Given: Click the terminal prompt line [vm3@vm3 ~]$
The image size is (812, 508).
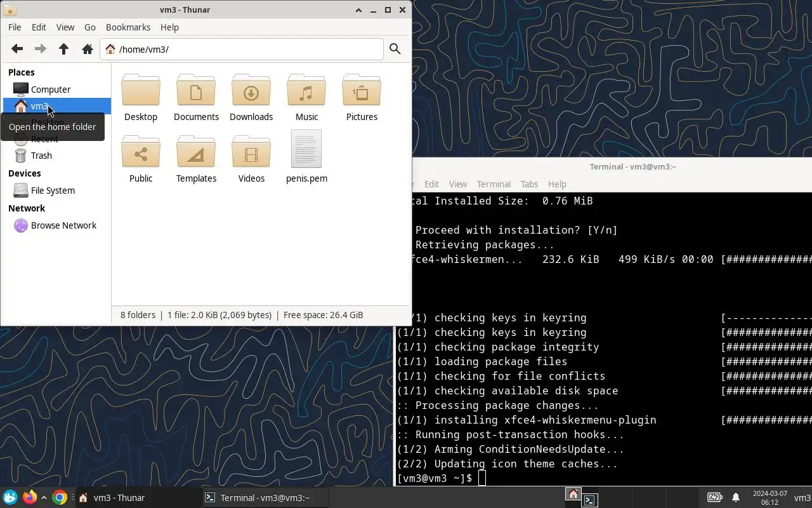Looking at the screenshot, I should 435,478.
